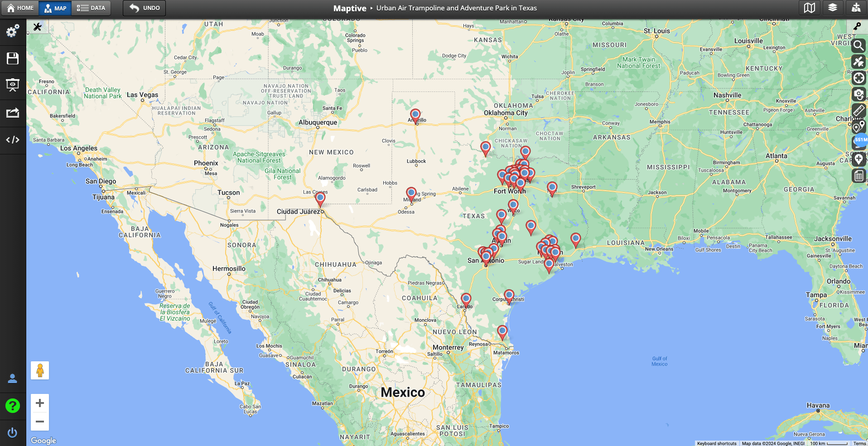Click the UNDO button
This screenshot has width=868, height=446.
pos(145,8)
